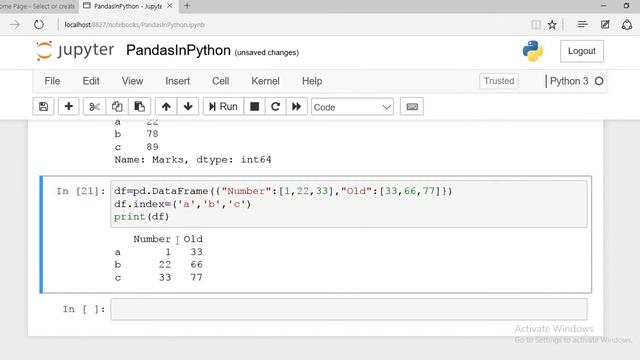Open the Cell menu
640x360 pixels.
point(220,81)
